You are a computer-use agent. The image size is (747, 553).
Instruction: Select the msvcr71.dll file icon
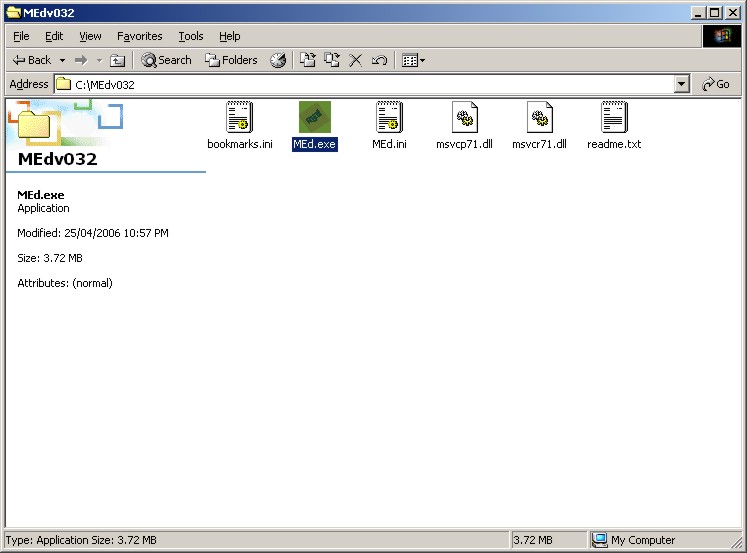(539, 117)
